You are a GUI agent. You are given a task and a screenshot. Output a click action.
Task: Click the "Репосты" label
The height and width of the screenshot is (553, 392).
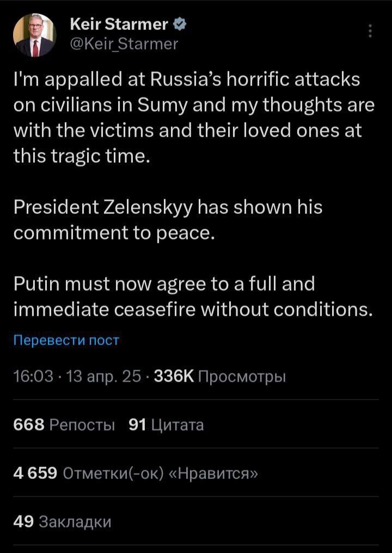click(x=82, y=425)
